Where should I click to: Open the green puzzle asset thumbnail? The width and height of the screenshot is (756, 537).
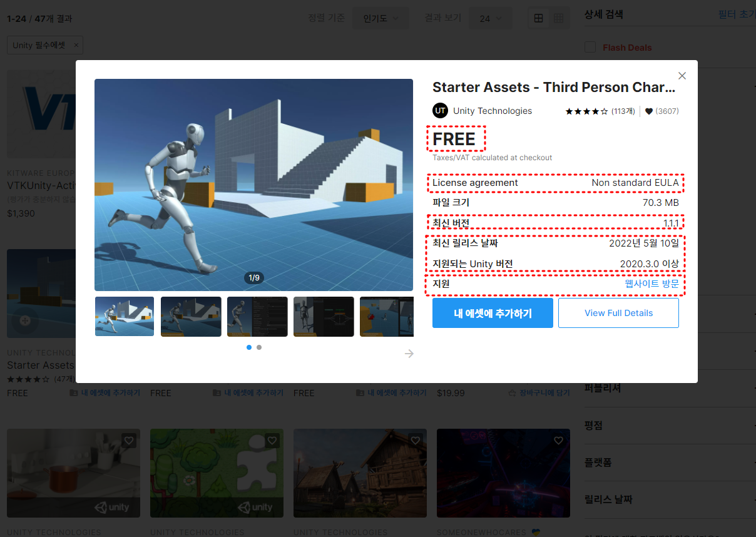tap(217, 473)
